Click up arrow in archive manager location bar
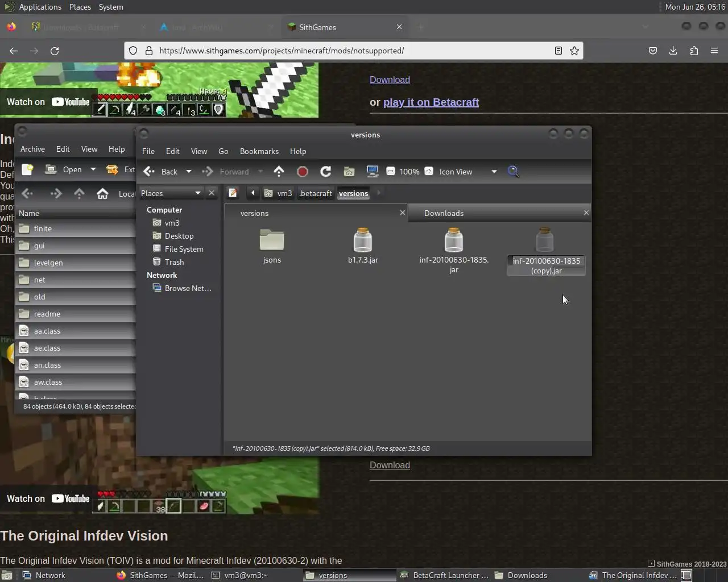 (79, 194)
